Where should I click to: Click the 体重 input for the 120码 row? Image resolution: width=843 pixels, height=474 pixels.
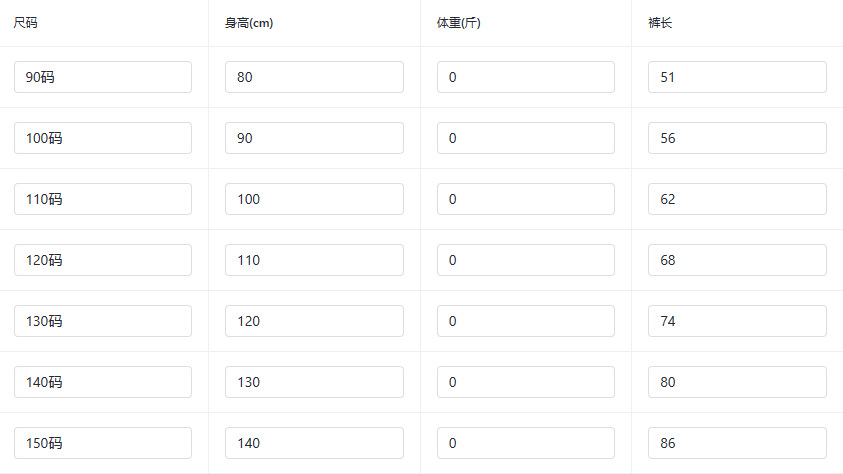(x=526, y=260)
